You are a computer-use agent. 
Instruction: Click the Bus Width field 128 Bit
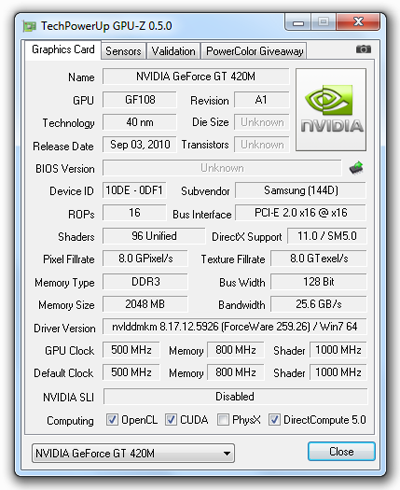tap(318, 282)
